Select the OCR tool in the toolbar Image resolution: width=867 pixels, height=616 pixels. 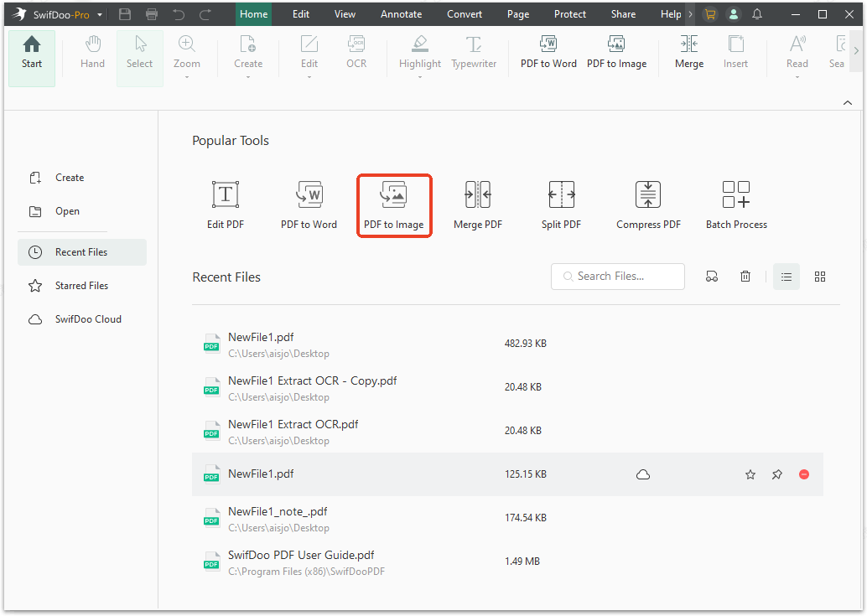click(x=356, y=53)
